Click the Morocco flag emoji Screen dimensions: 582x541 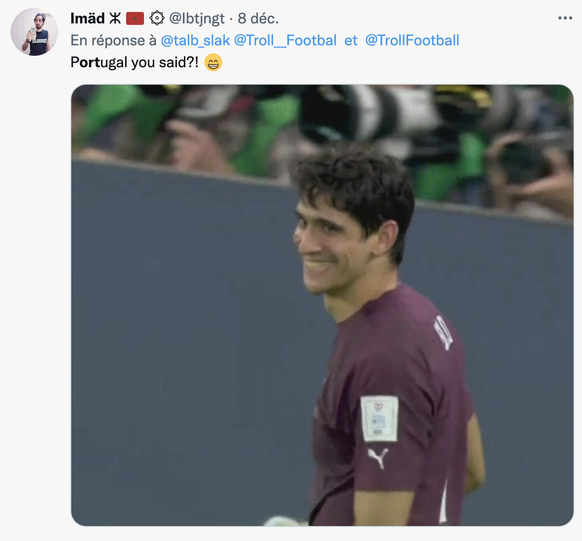pyautogui.click(x=135, y=19)
